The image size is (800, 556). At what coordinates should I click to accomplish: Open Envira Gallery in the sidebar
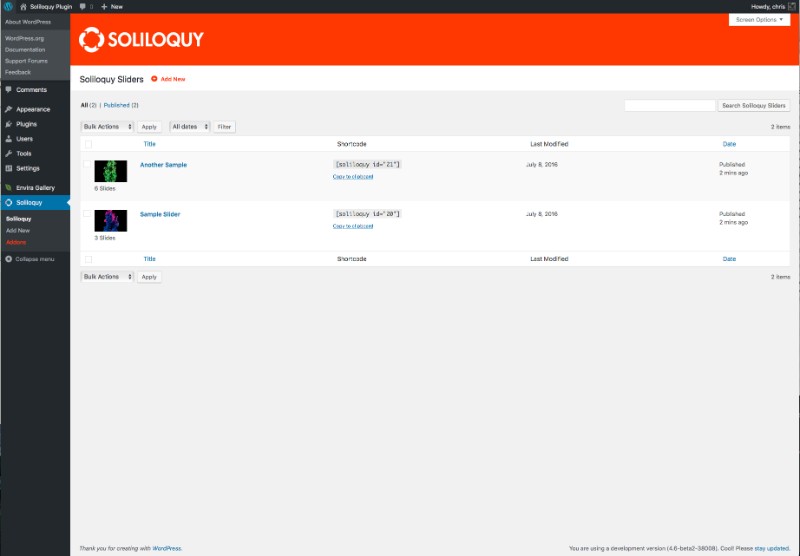click(x=35, y=188)
